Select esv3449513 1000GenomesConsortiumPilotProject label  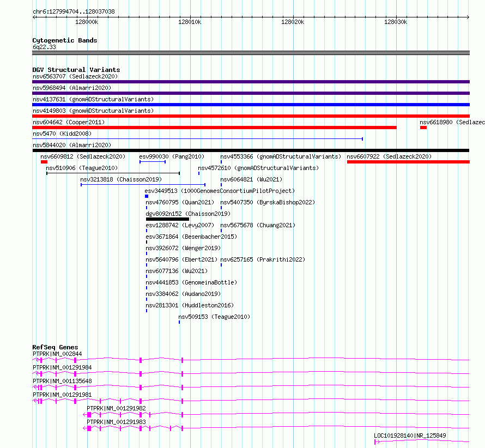click(220, 191)
